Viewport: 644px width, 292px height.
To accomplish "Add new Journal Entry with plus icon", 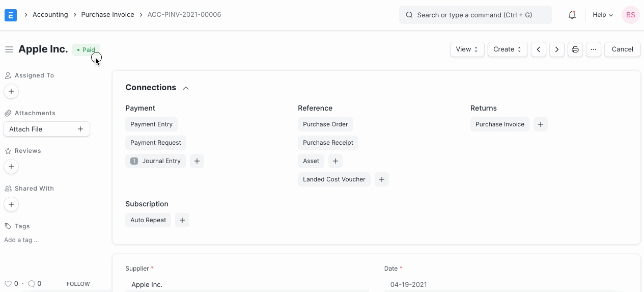I will click(197, 161).
